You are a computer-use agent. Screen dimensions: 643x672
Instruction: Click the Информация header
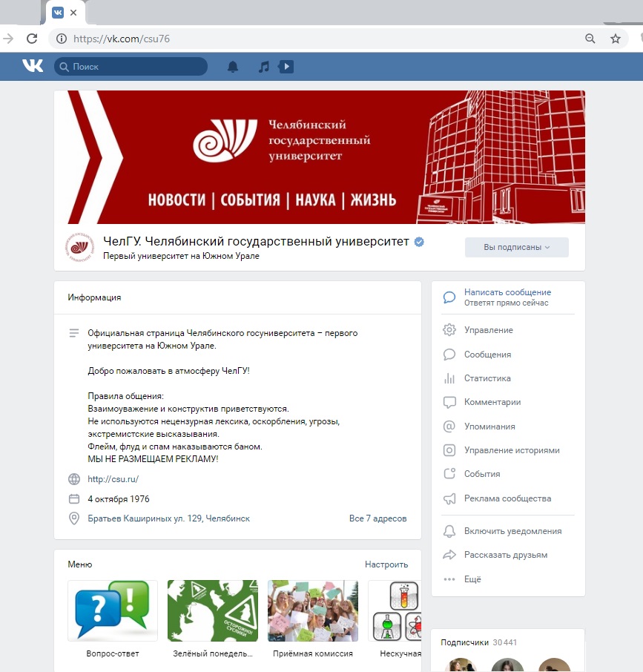tap(94, 297)
